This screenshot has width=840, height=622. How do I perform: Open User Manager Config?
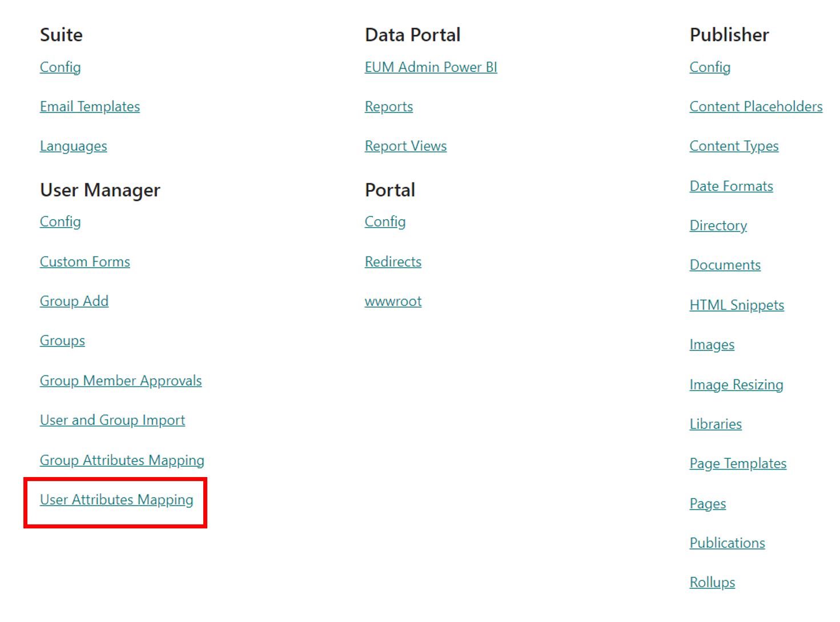click(59, 222)
